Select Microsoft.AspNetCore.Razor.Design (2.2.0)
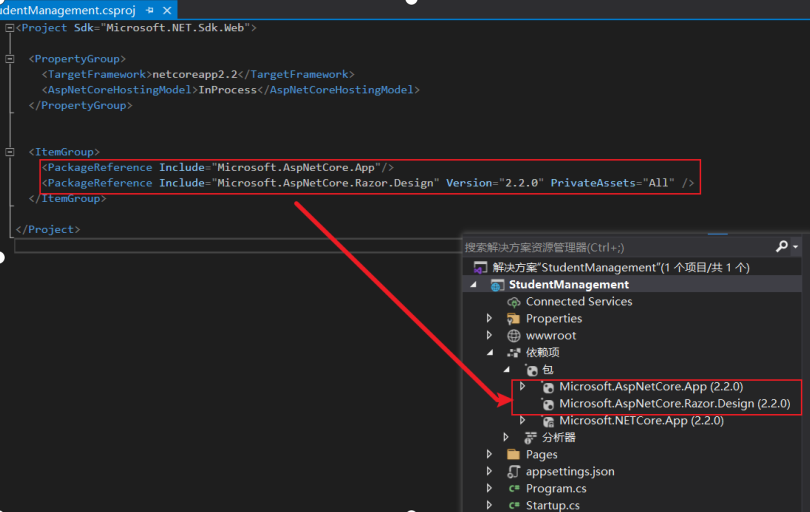810x512 pixels. click(675, 404)
